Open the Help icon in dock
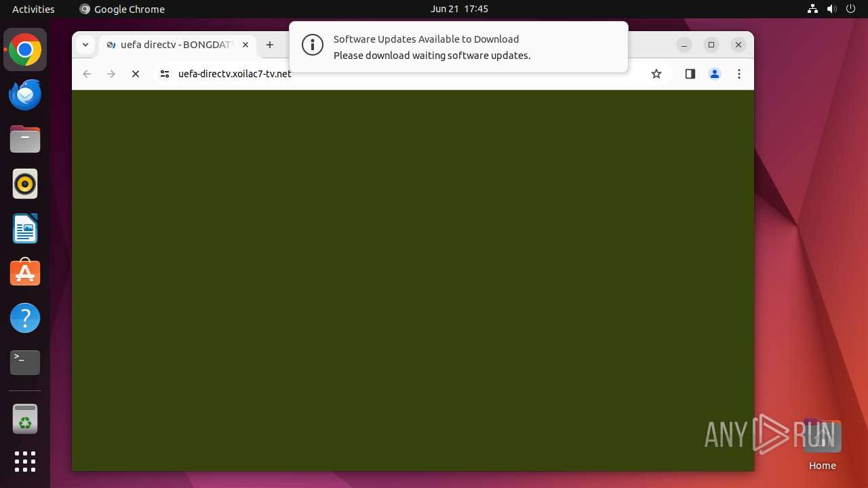Viewport: 868px width, 488px height. [x=25, y=318]
